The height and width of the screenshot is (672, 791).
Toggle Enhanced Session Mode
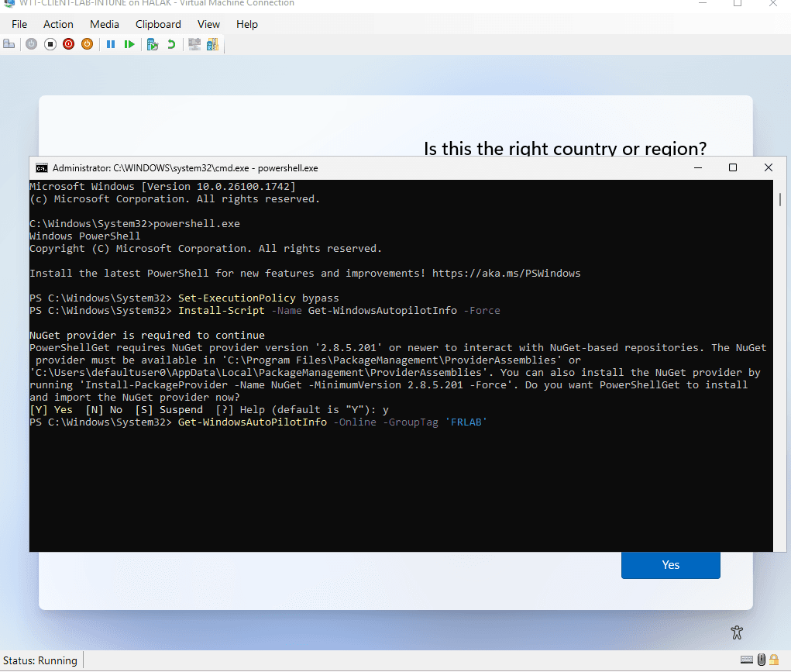(193, 44)
